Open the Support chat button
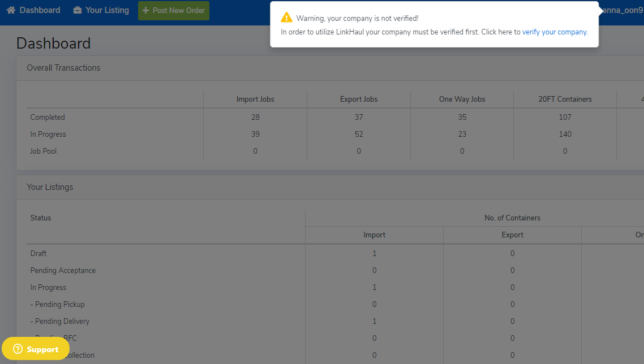The image size is (644, 364). [36, 349]
